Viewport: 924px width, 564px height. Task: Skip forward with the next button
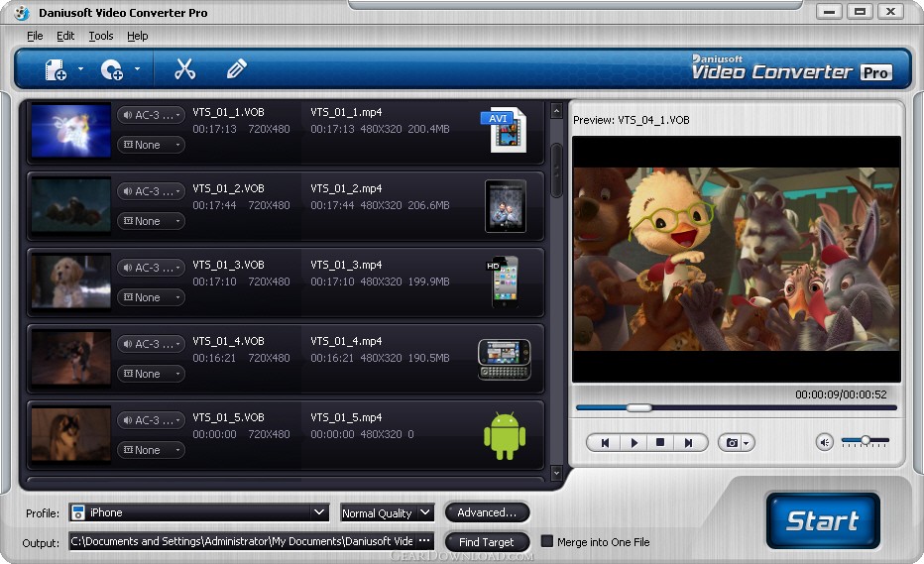pos(689,443)
